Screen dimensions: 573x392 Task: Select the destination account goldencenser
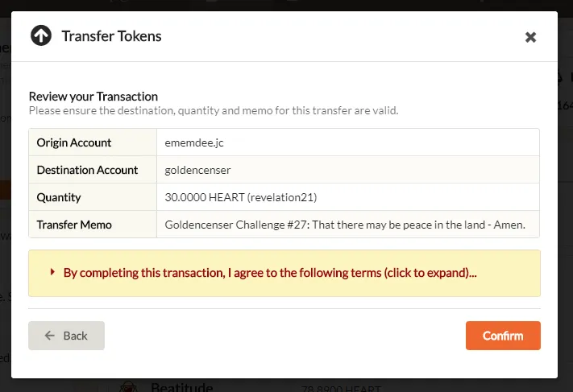pos(197,170)
